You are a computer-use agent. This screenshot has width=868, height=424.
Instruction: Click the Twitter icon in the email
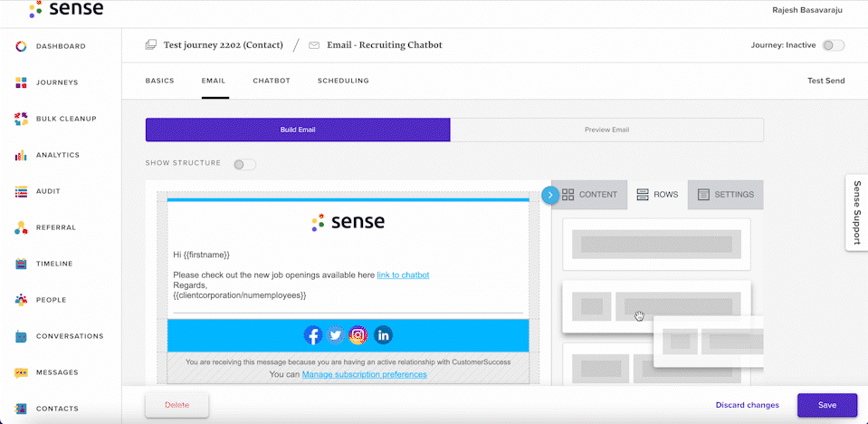336,335
